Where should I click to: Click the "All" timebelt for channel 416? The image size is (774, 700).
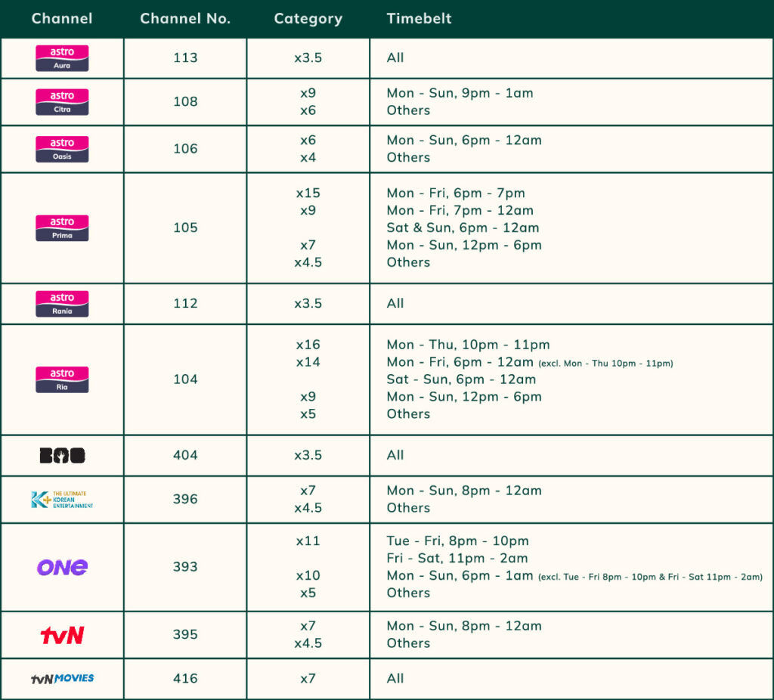(x=395, y=679)
